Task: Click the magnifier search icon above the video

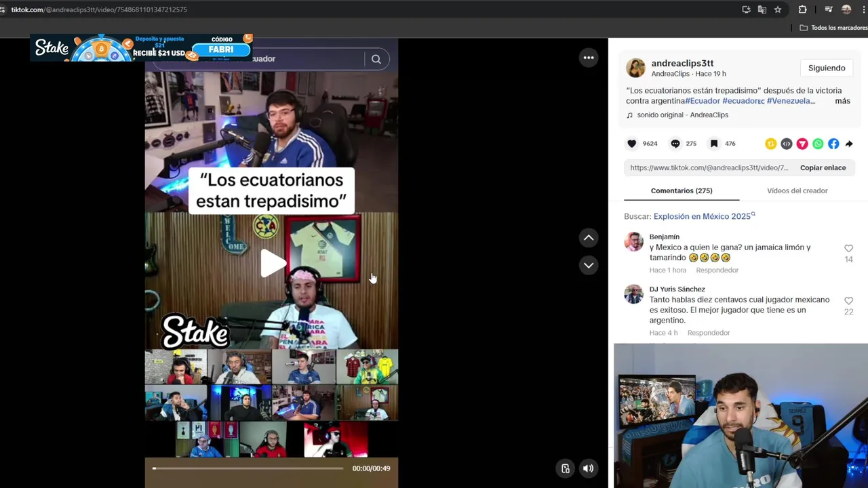Action: coord(376,59)
